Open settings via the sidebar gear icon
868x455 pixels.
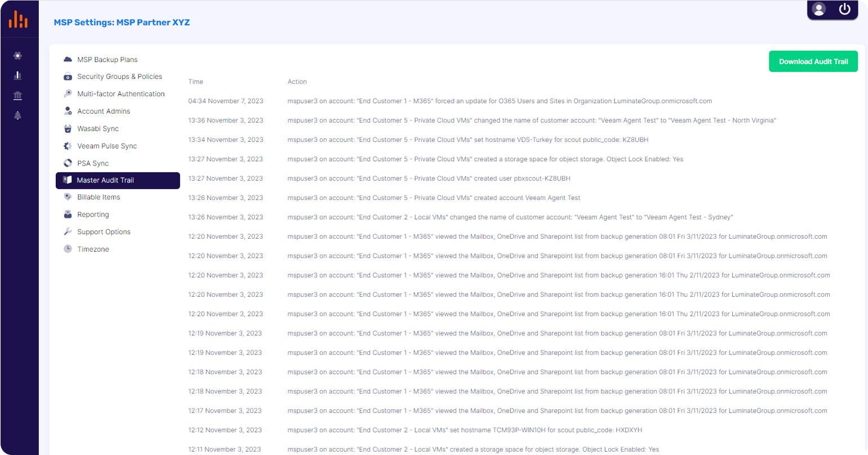tap(17, 55)
